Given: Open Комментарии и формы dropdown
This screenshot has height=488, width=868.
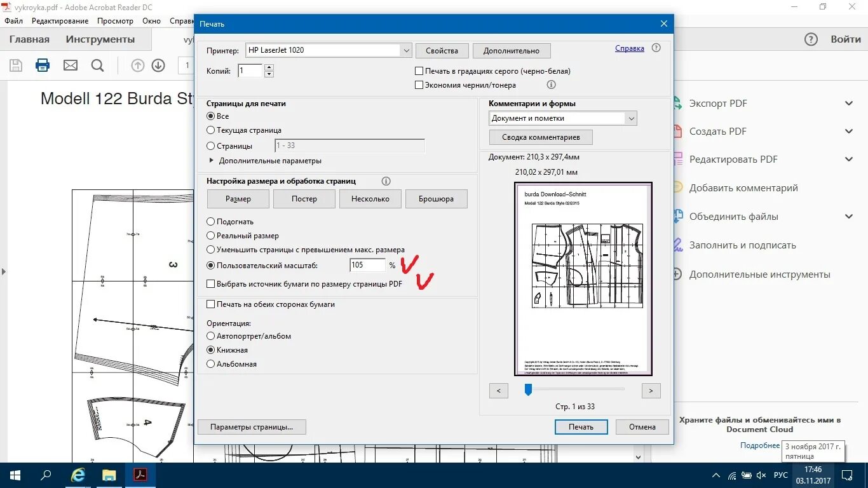Looking at the screenshot, I should tap(631, 118).
